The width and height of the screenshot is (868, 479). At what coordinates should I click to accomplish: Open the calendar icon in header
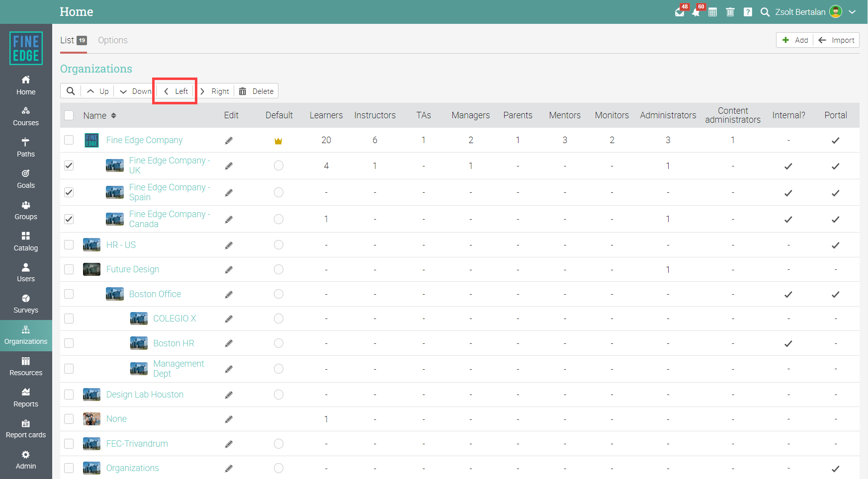click(712, 12)
